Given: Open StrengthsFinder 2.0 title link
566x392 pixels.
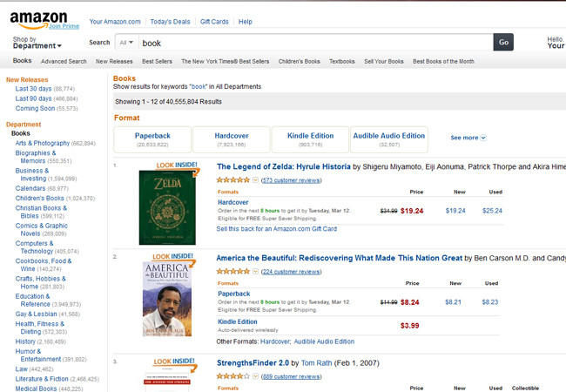Looking at the screenshot, I should coord(253,363).
